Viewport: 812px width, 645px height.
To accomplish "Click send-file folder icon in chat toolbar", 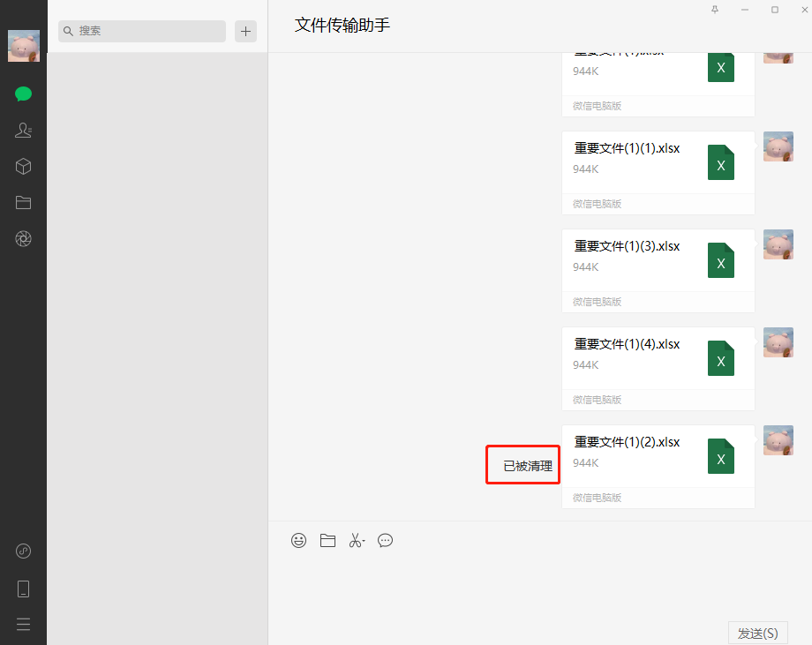I will tap(327, 540).
